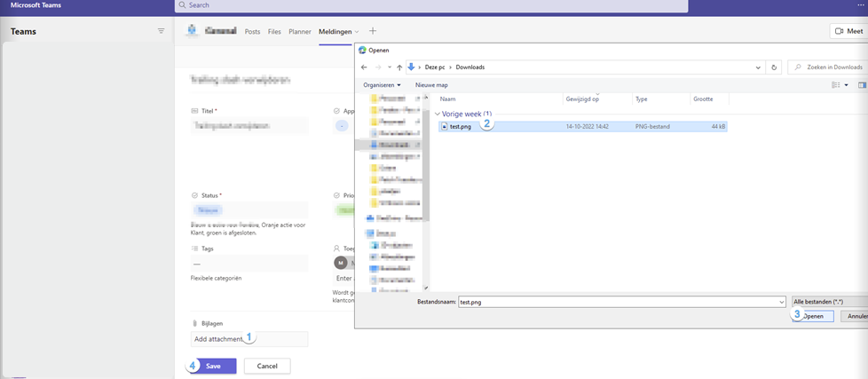Image resolution: width=868 pixels, height=379 pixels.
Task: Change the file view layout icon
Action: click(x=835, y=85)
